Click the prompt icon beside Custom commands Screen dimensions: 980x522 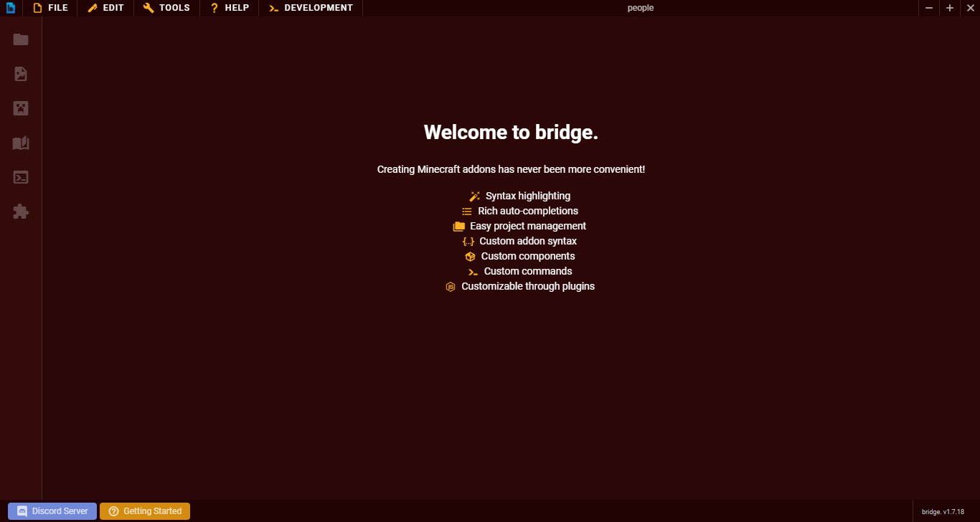tap(473, 272)
